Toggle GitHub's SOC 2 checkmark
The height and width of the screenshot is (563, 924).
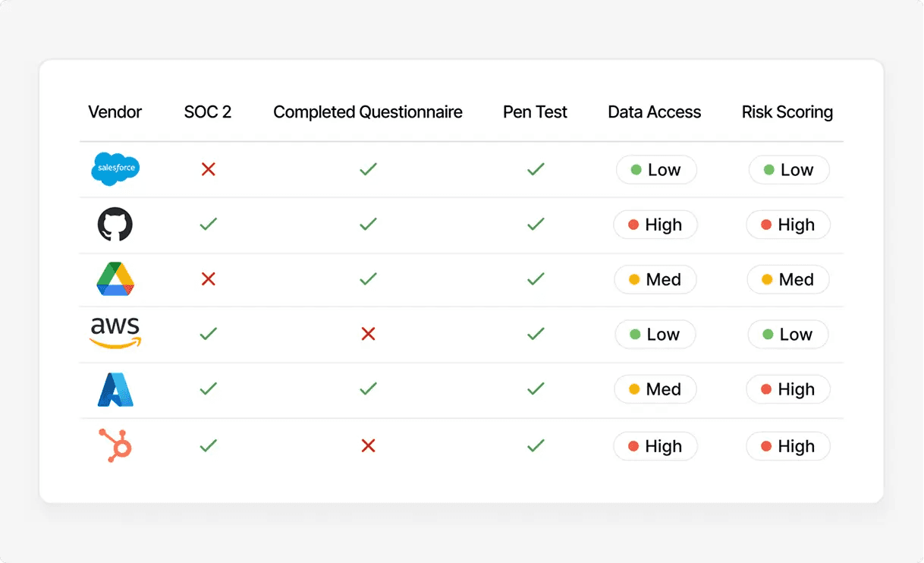coord(208,225)
